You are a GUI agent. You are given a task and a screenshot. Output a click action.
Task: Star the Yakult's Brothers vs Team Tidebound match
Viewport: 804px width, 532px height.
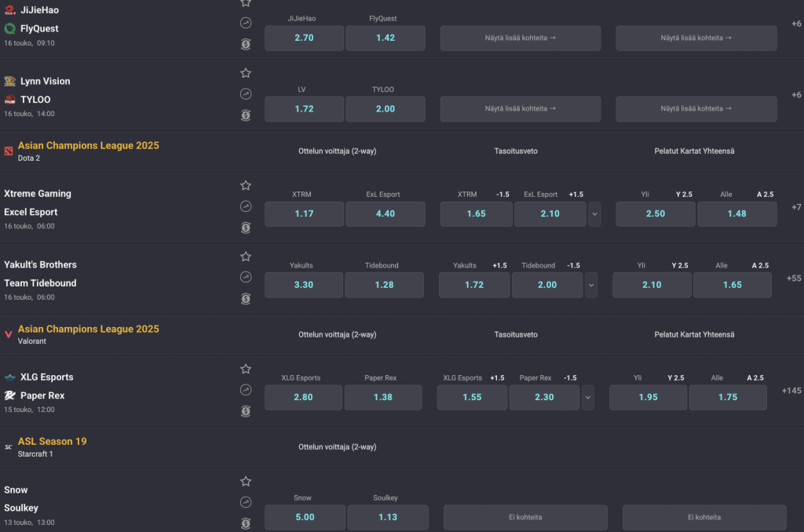(x=246, y=257)
